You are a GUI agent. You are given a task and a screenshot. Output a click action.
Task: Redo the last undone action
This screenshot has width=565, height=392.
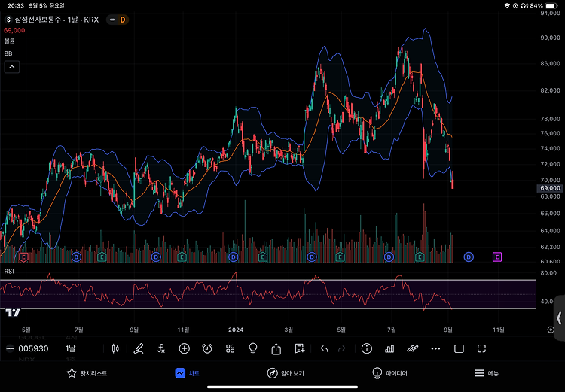(341, 348)
